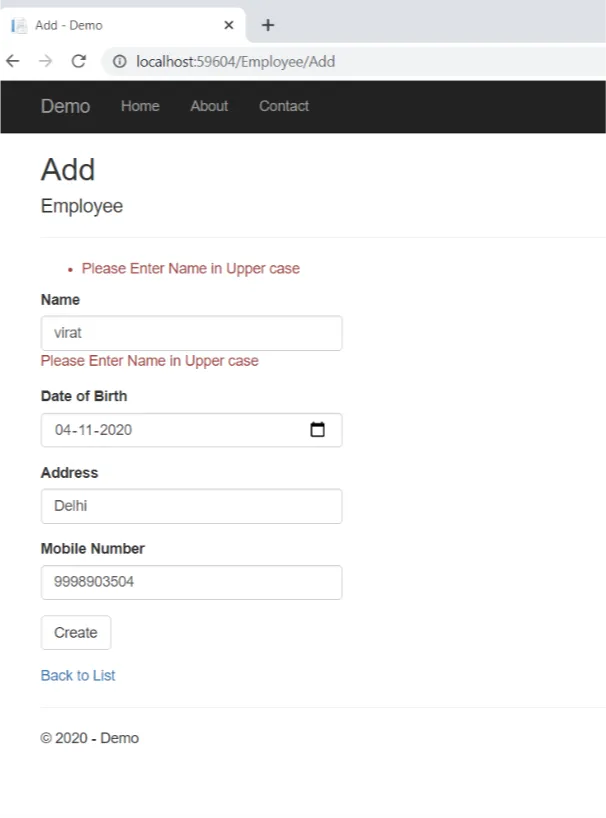Reload the page with the refresh icon
Viewport: 606px width, 818px height.
[79, 62]
